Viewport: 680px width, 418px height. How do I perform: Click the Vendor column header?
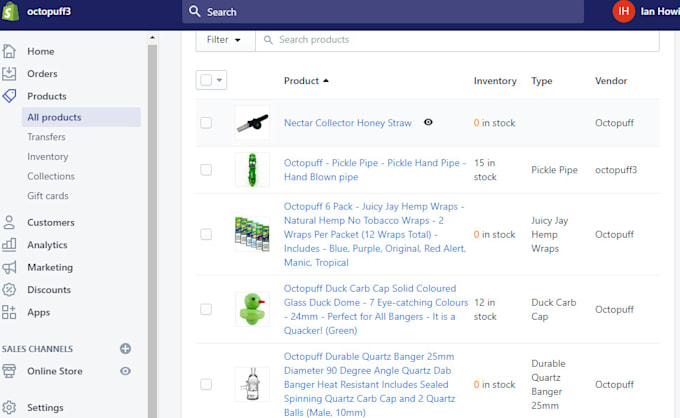(x=611, y=81)
